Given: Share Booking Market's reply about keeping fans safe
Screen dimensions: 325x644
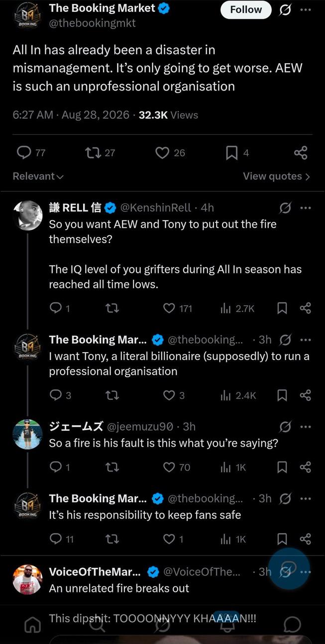Looking at the screenshot, I should [306, 539].
